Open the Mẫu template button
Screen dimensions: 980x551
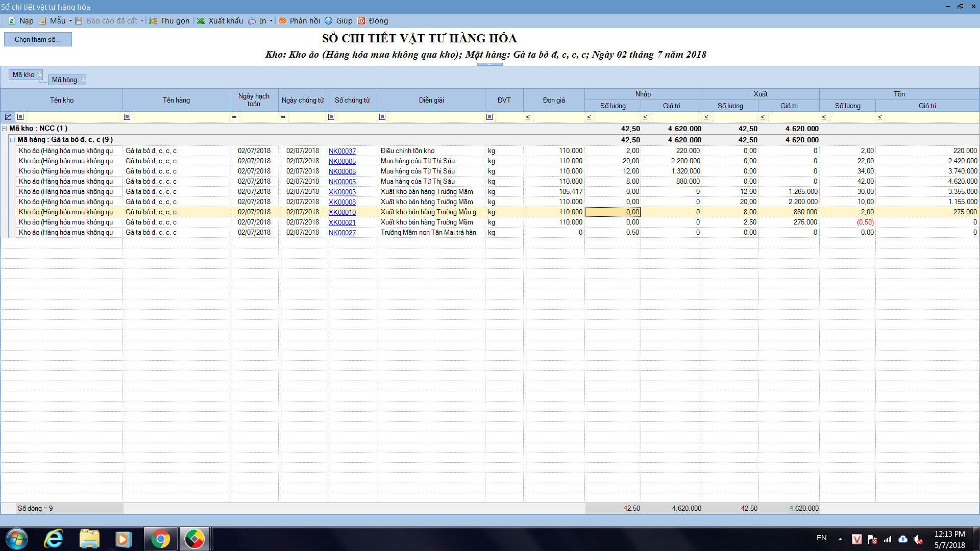[x=53, y=21]
